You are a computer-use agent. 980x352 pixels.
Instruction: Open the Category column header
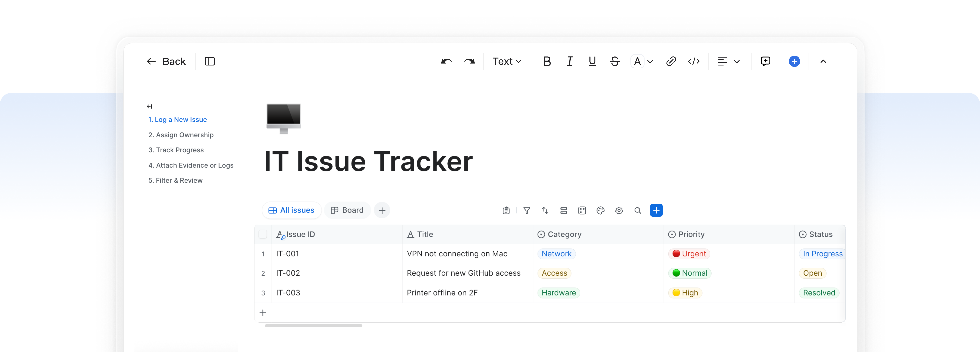click(598, 234)
